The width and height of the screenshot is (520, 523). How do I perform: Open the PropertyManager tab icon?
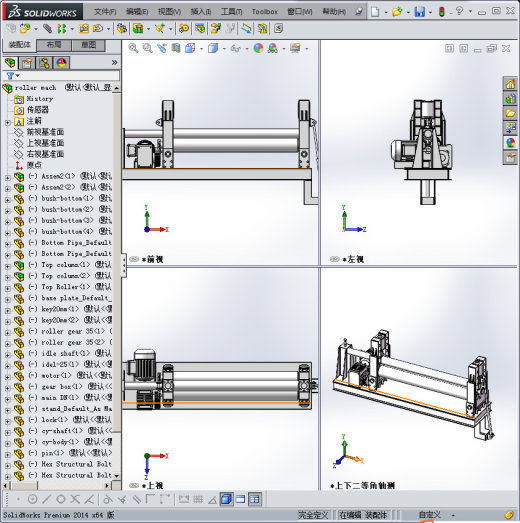27,63
